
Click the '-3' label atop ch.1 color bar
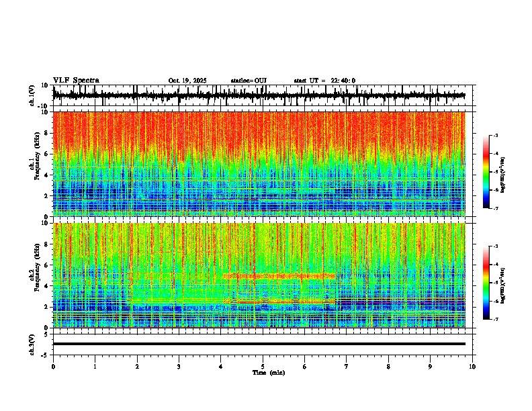click(x=495, y=135)
